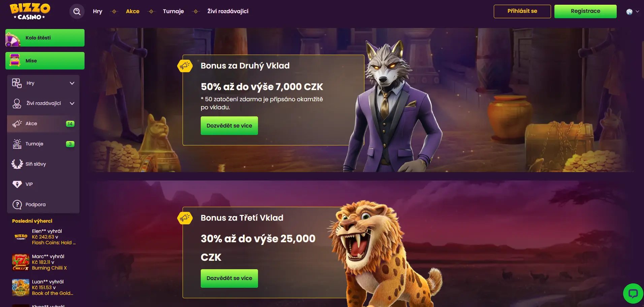Open the globe language dropdown

click(x=633, y=11)
